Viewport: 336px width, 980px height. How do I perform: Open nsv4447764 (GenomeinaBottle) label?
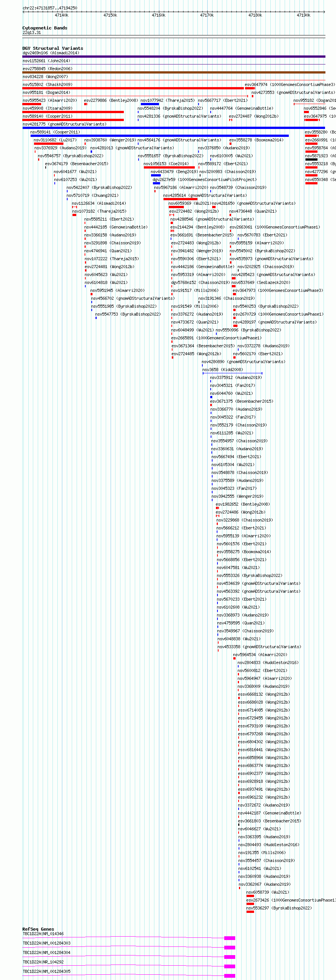pos(242,109)
